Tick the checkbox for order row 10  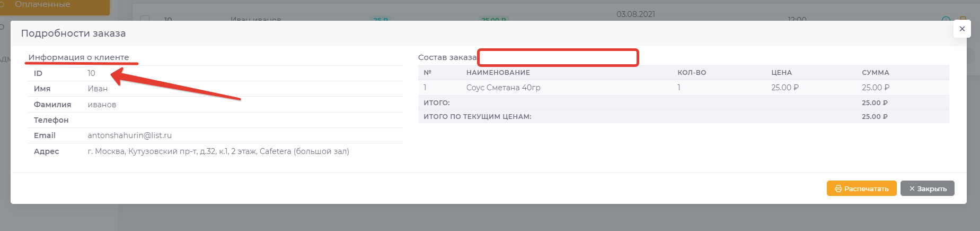tap(145, 18)
